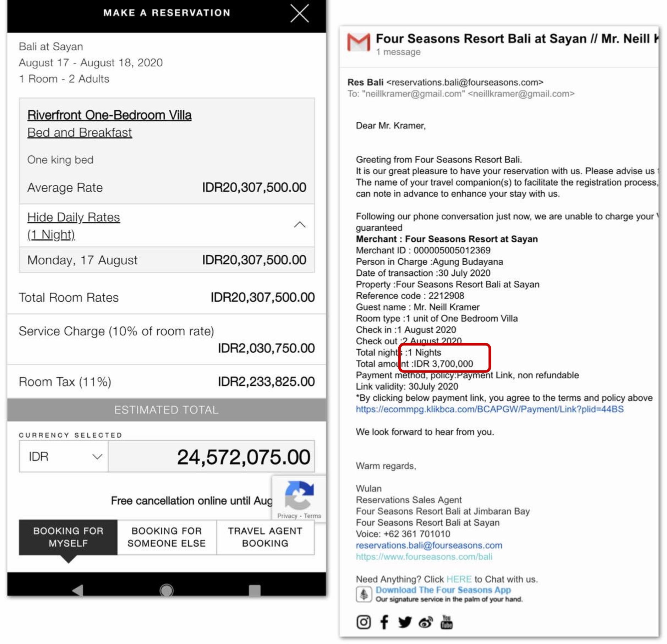
Task: Select Booking For Someone Else tab
Action: (166, 537)
